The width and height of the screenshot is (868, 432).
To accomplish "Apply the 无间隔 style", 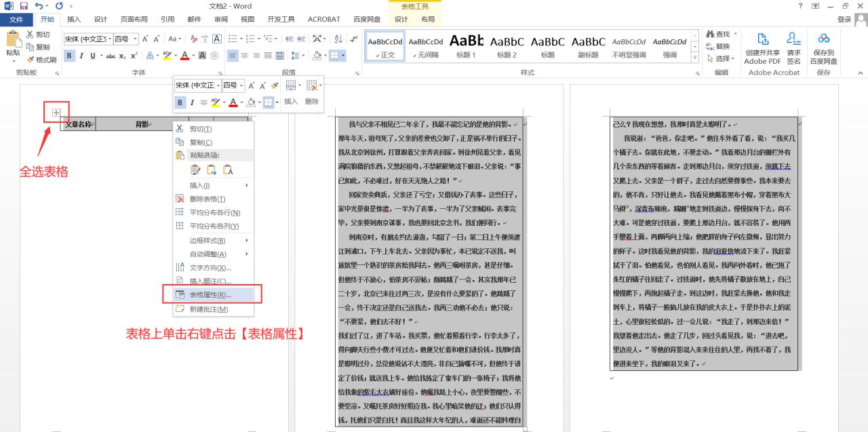I will click(x=426, y=46).
